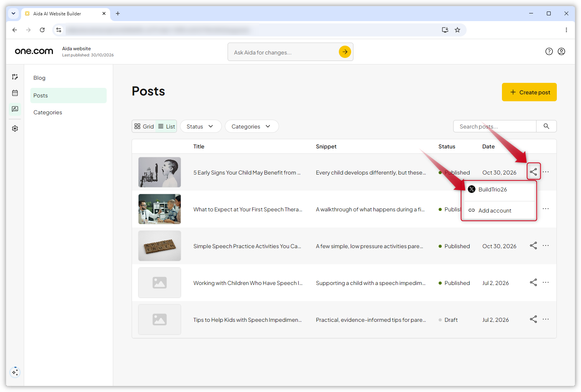Open more options for What to Expect post

tap(546, 209)
